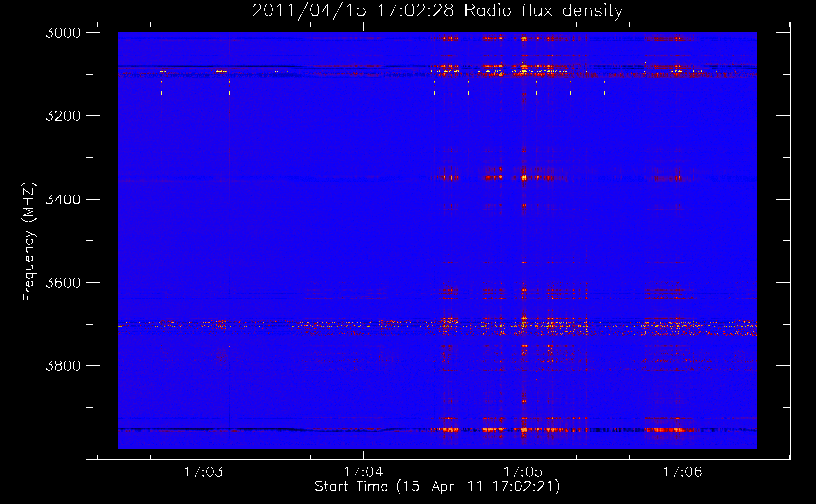Viewport: 816px width, 504px height.
Task: Click the 3400 frequency tick label
Action: (x=63, y=199)
